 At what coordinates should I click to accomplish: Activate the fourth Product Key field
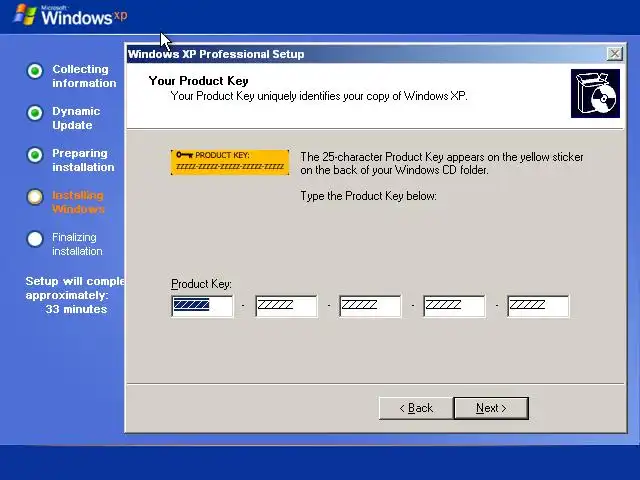pos(454,306)
